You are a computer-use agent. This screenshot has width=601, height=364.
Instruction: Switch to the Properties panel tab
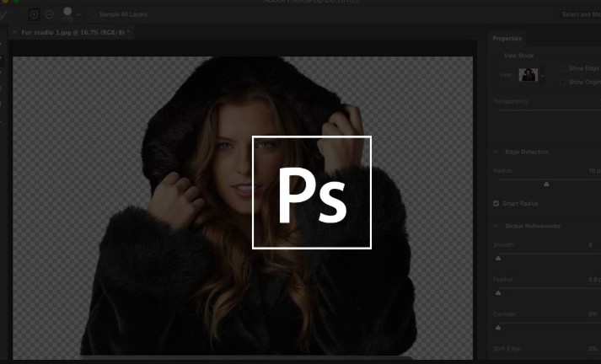[x=507, y=38]
